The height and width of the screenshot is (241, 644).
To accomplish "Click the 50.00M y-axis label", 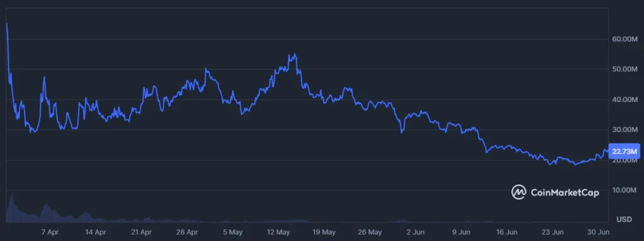I will click(624, 69).
